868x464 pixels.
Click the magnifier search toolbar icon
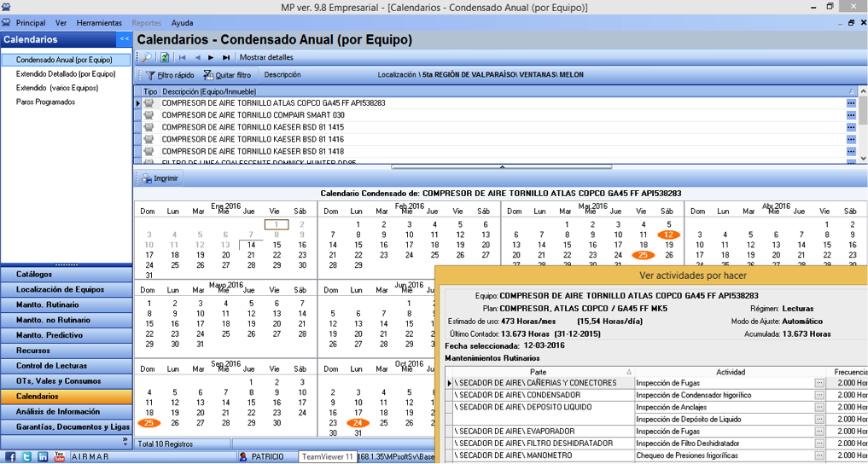(147, 57)
